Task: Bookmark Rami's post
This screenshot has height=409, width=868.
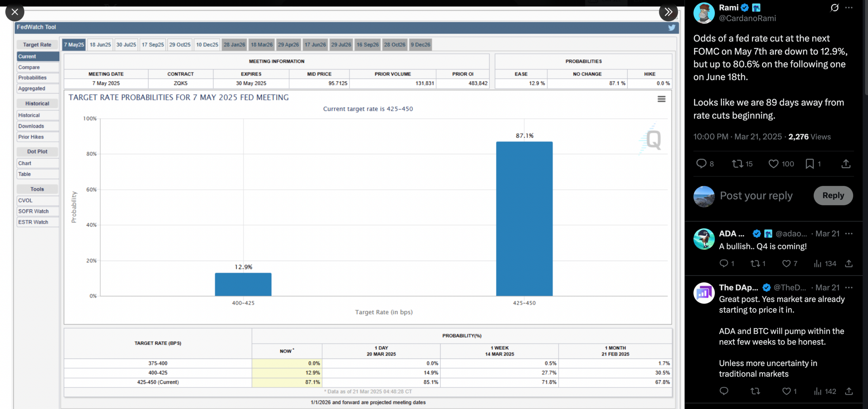Action: 810,164
